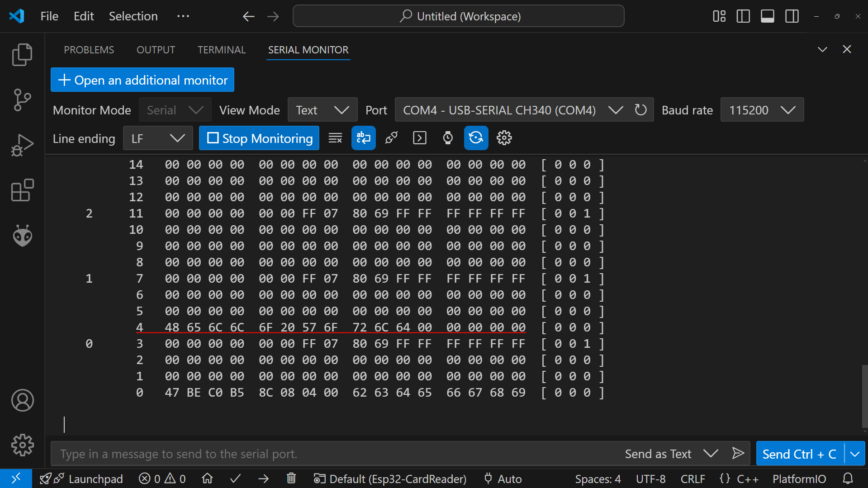The height and width of the screenshot is (488, 868).
Task: Refresh the serial port list
Action: point(640,110)
